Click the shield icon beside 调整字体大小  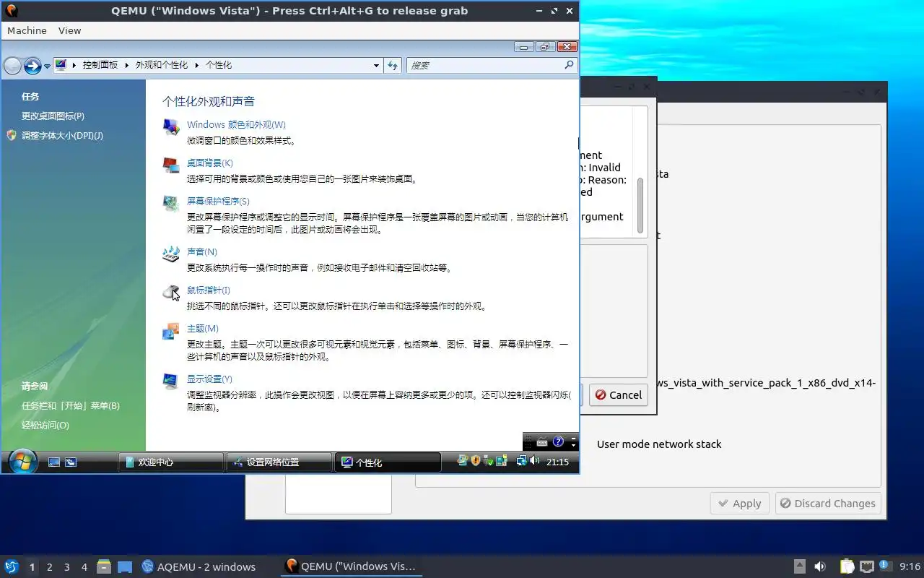coord(12,135)
